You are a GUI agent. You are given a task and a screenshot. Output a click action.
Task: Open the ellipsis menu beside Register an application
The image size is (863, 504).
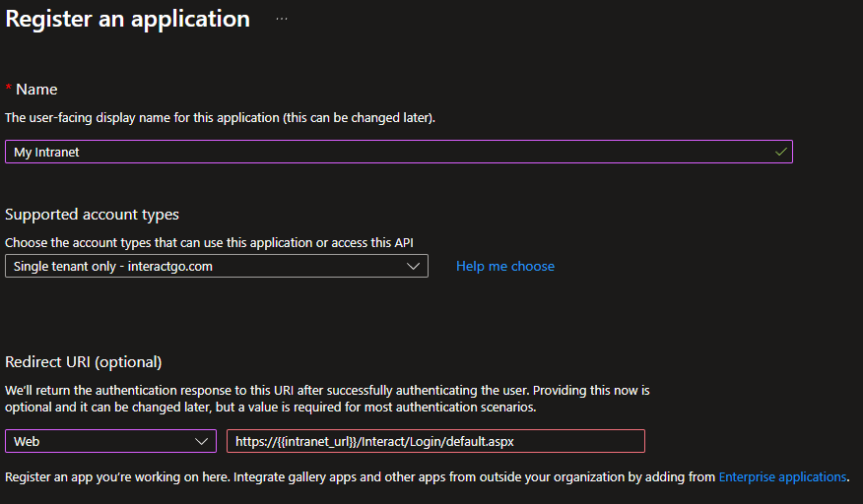281,19
